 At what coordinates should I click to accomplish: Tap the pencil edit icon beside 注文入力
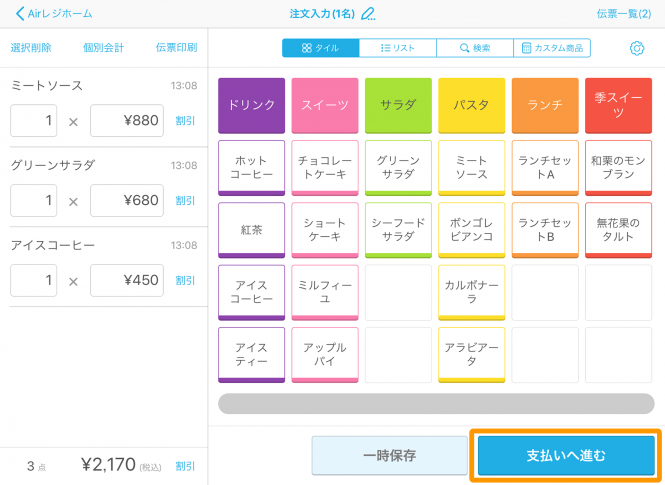pos(368,13)
